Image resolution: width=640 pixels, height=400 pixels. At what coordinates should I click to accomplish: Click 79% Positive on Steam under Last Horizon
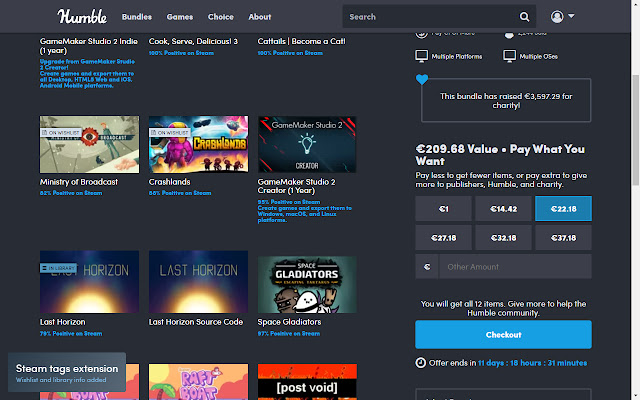(71, 333)
